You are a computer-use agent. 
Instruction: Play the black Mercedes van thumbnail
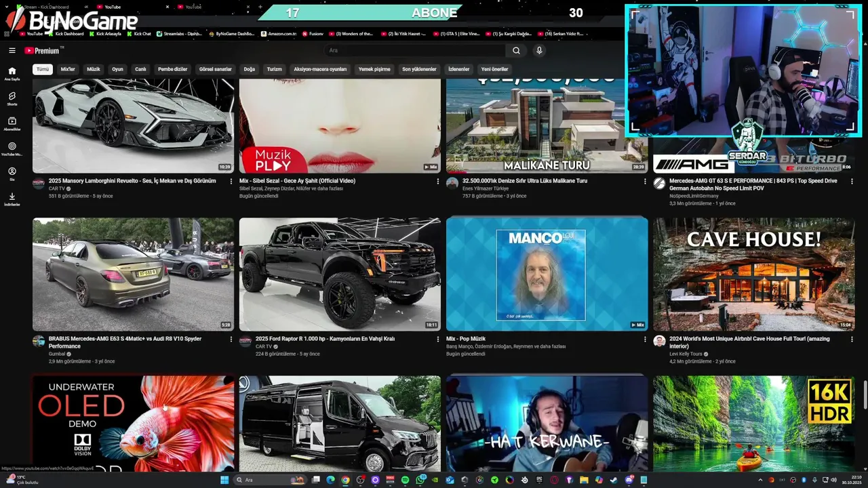pyautogui.click(x=340, y=424)
